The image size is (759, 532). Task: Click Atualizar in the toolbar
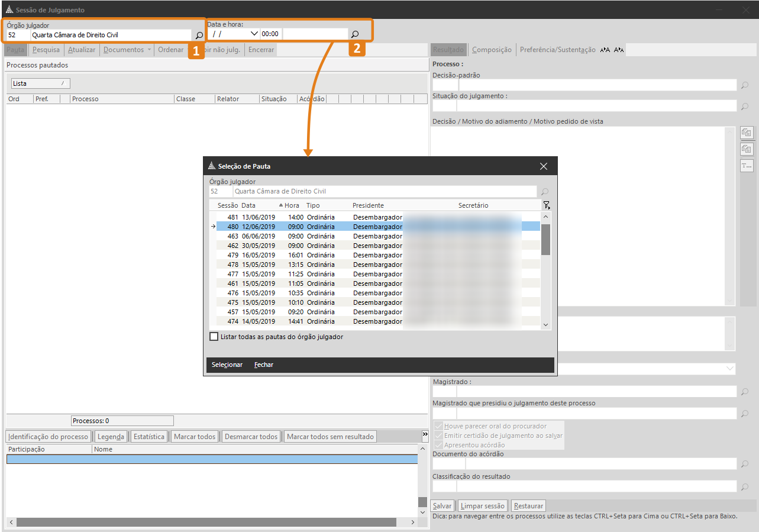(82, 50)
